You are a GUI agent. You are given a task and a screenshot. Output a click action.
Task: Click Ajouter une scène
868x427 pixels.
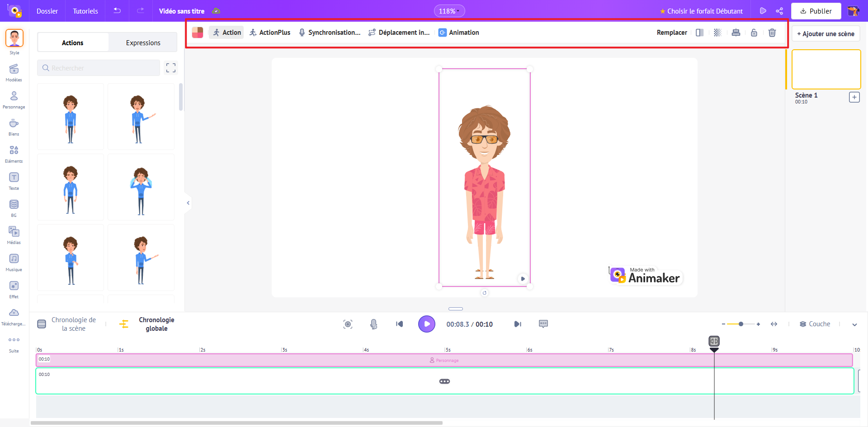point(825,33)
